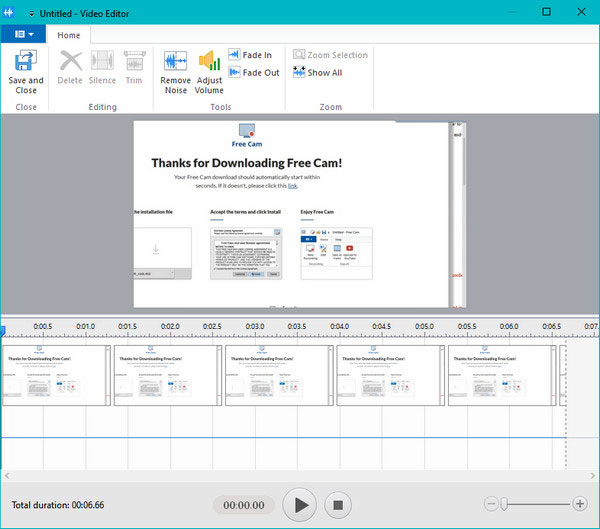
Task: Play the video recording
Action: tap(299, 505)
